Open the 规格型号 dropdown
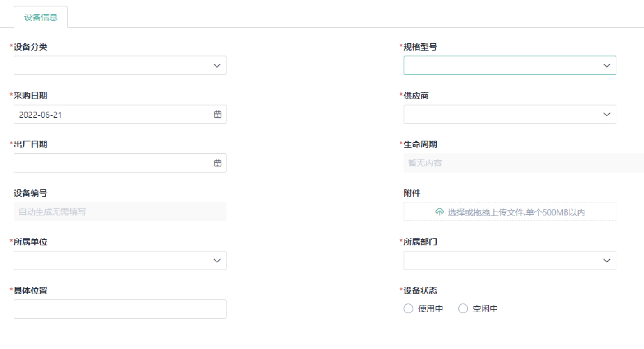Screen dimensions: 644x349 click(x=510, y=65)
